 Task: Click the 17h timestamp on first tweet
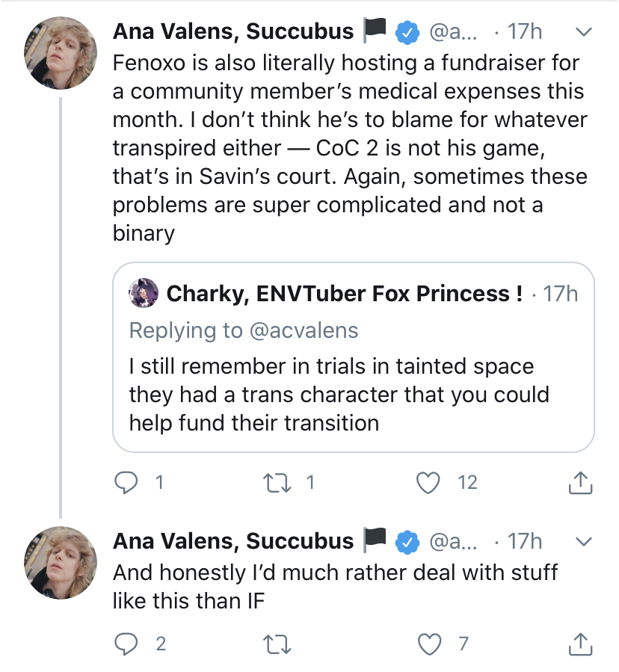tap(525, 32)
